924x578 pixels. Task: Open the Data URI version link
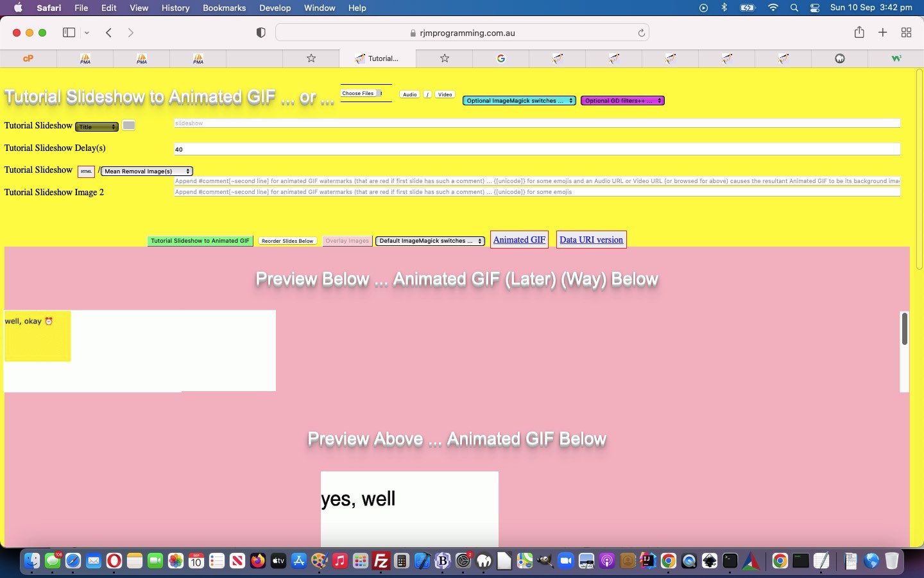coord(591,240)
